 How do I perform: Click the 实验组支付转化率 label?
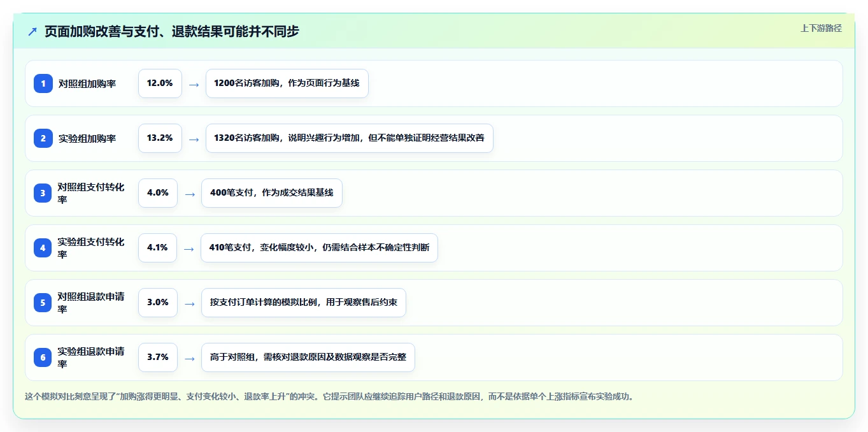point(91,248)
